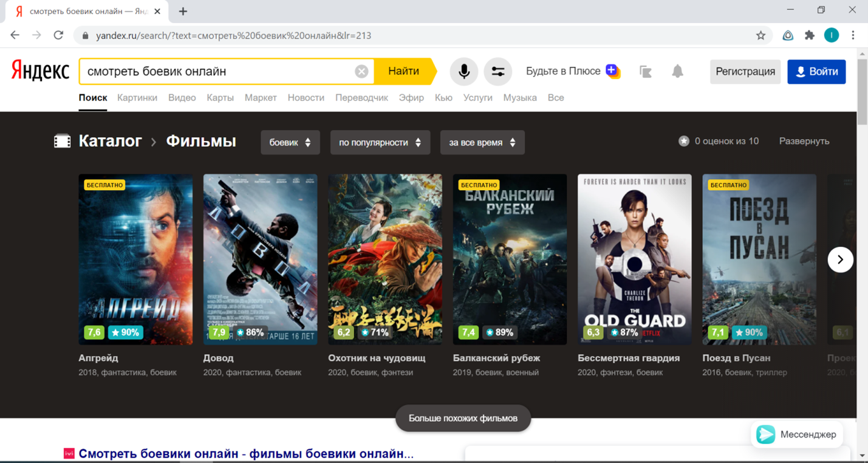Screen dimensions: 868x463
Task: Show next movies with carousel arrow
Action: [840, 259]
